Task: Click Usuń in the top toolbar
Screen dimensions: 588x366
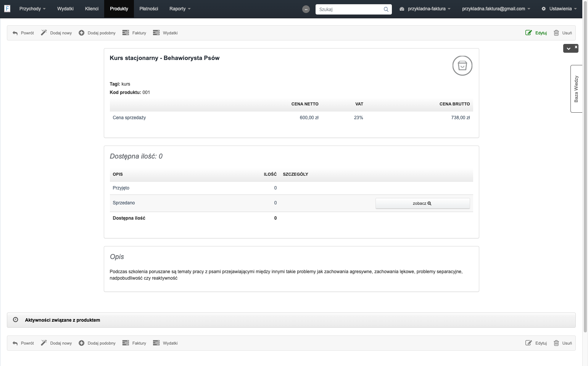Action: (563, 33)
